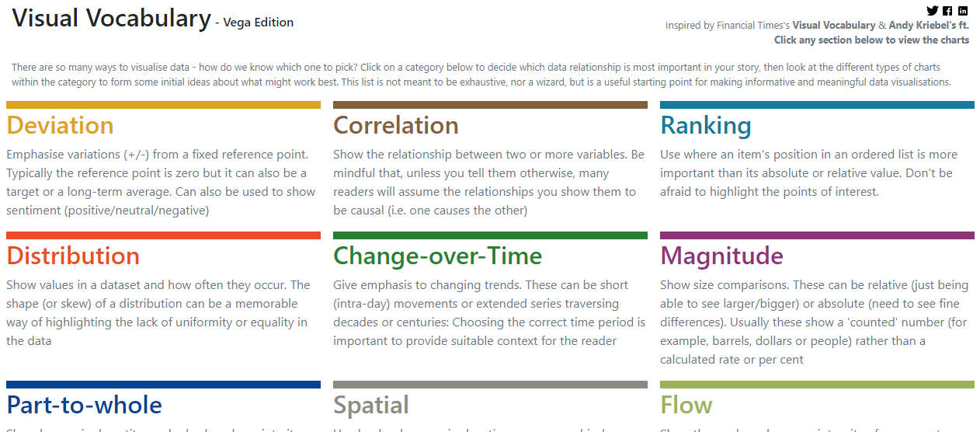
Task: Click the Distribution description paragraph
Action: point(158,312)
